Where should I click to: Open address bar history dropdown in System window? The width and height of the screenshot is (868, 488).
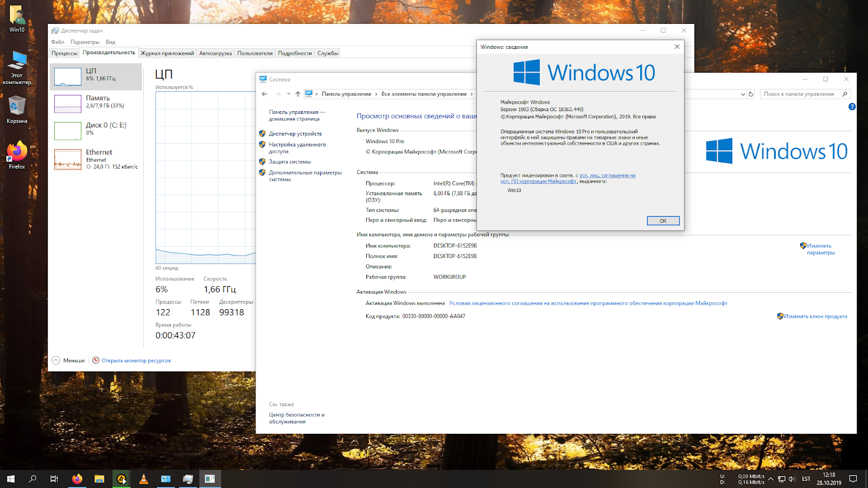coord(743,93)
